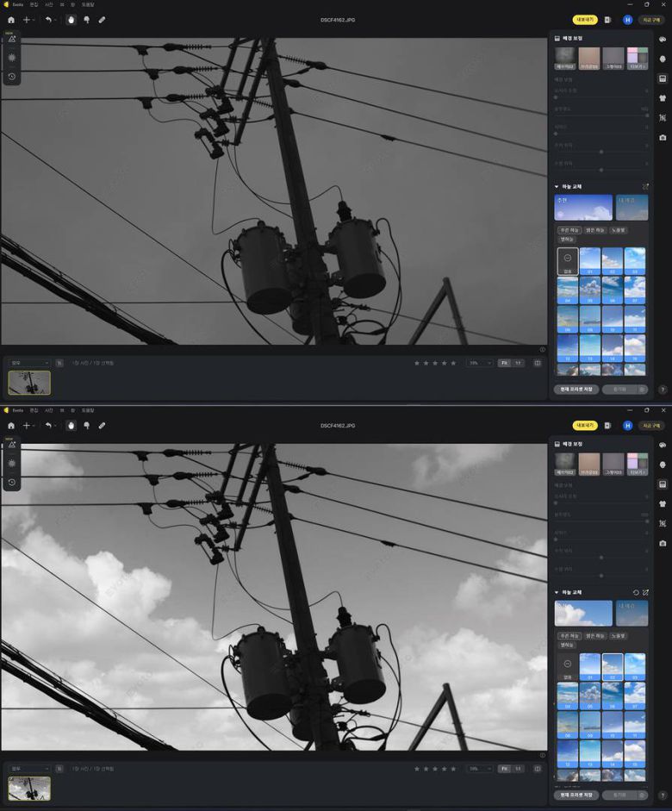672x811 pixels.
Task: Click the home icon in the upper window
Action: coord(10,19)
